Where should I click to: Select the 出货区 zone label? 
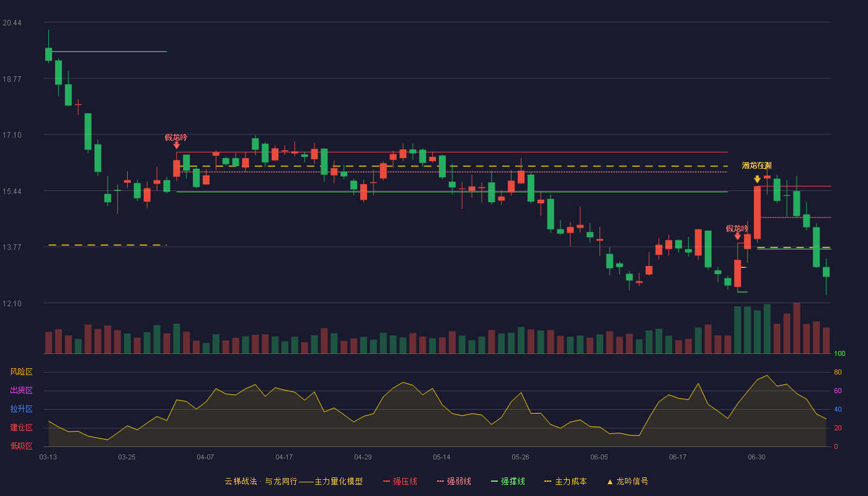tap(21, 391)
